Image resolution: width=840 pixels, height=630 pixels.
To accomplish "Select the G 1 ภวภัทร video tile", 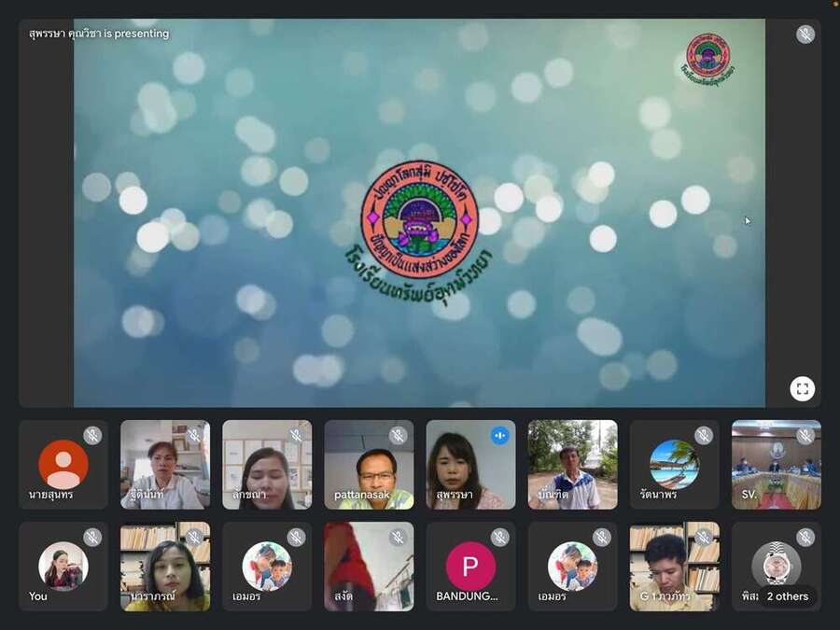I will point(674,567).
